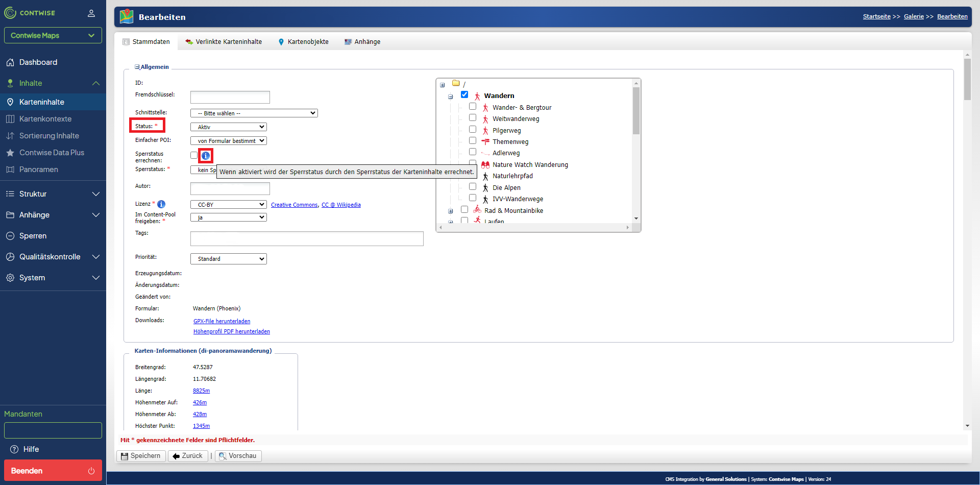Open the Dashboard home icon

(10, 62)
